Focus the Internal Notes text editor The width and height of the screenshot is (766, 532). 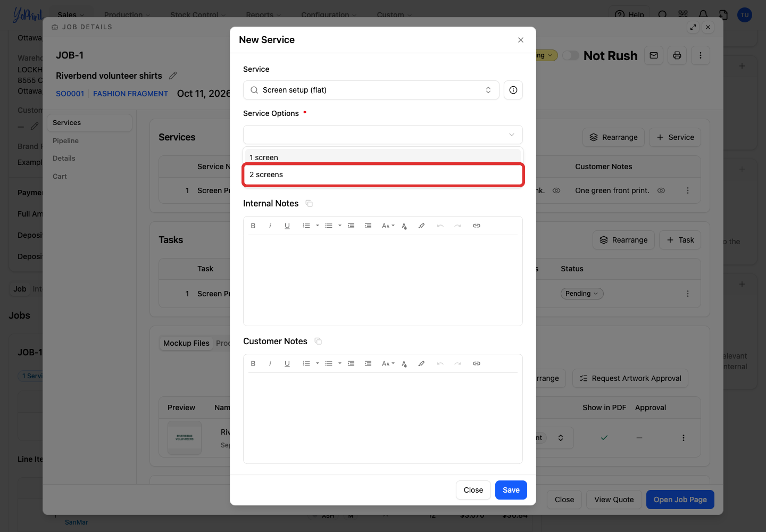pos(383,279)
